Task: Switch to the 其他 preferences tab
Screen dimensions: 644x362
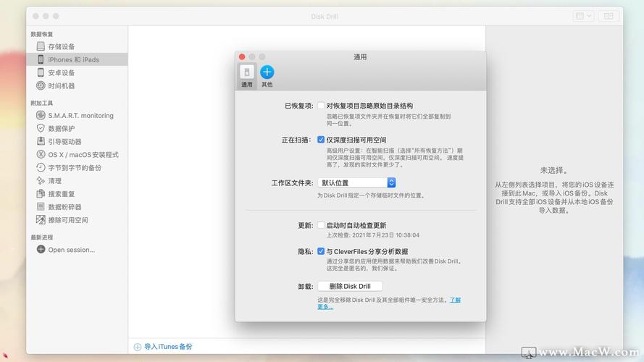Action: coord(267,76)
